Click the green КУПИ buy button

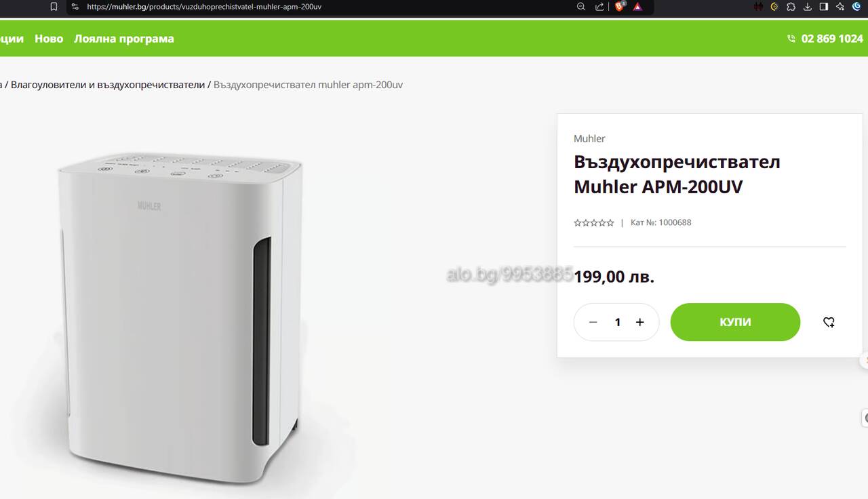click(x=735, y=322)
